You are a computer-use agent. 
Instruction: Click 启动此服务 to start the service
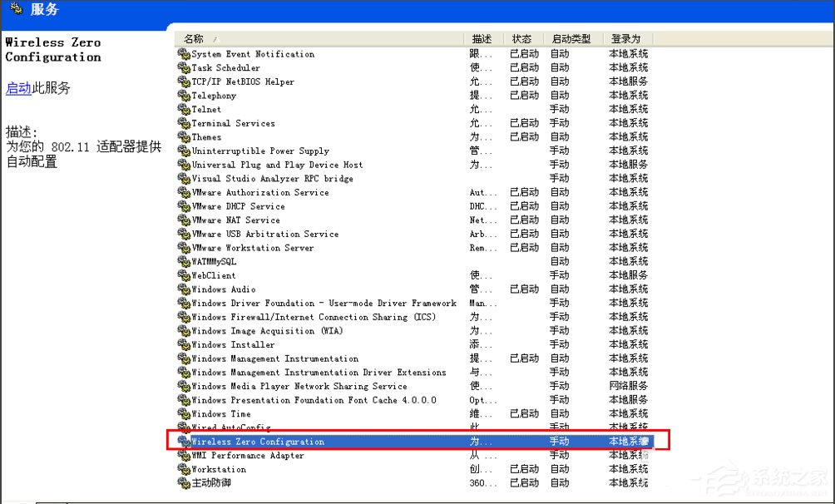17,88
